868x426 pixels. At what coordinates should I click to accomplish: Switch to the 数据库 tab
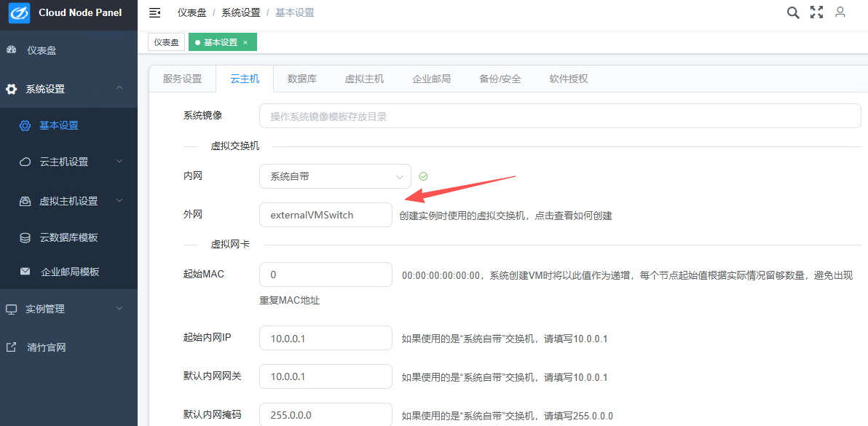(x=301, y=79)
